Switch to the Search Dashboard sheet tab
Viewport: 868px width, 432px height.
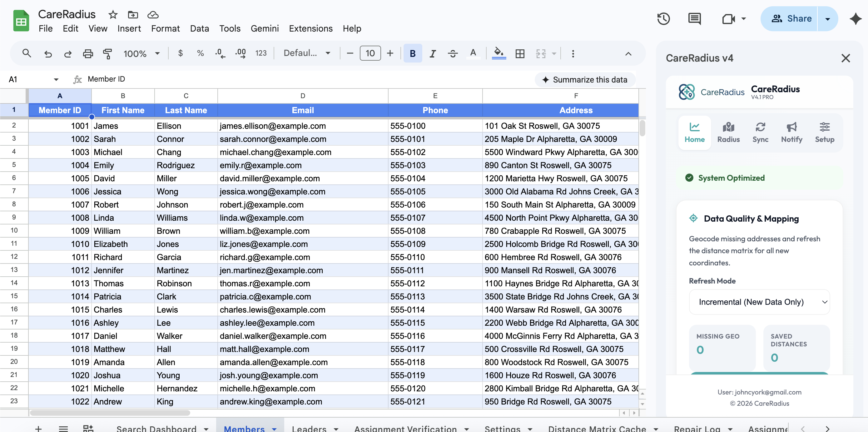click(x=156, y=428)
